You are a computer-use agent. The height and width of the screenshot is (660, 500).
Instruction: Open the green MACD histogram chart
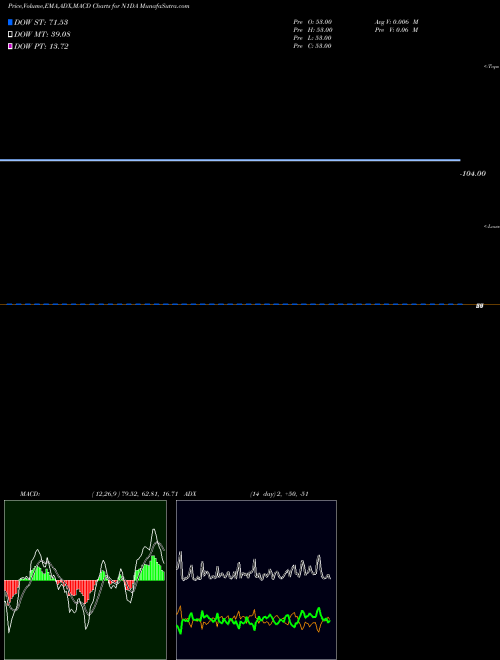[x=85, y=580]
